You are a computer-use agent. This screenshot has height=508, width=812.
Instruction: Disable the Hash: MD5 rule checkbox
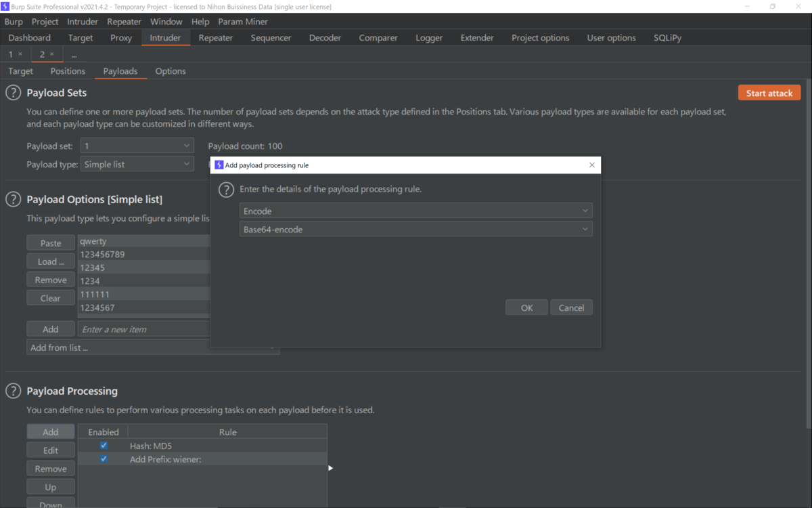pos(104,446)
